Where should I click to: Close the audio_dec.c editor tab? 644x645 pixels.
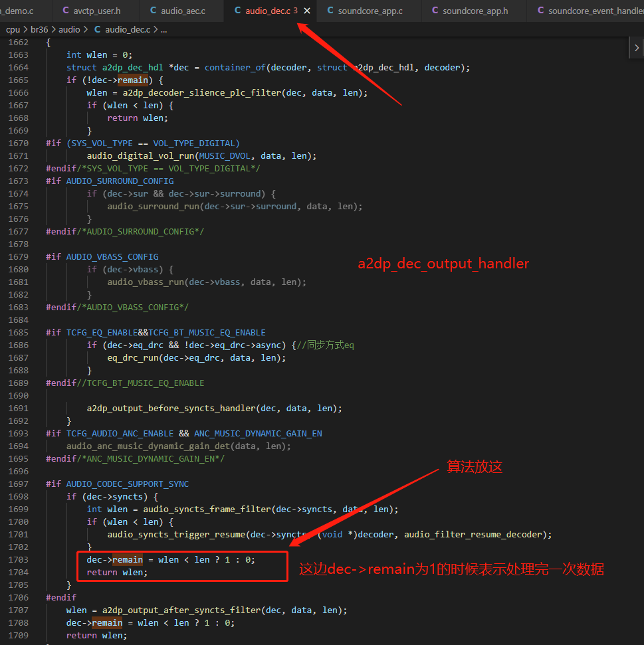pos(307,11)
